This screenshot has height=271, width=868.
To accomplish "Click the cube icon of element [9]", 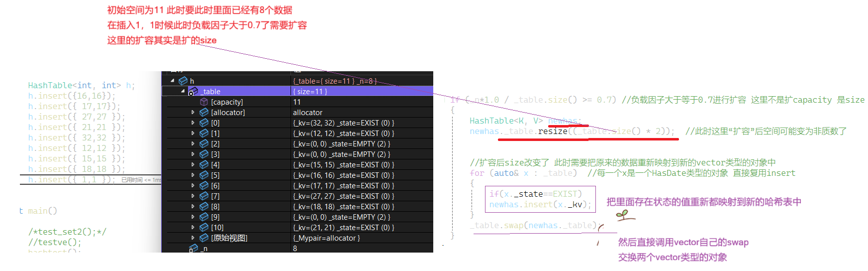I will 204,217.
